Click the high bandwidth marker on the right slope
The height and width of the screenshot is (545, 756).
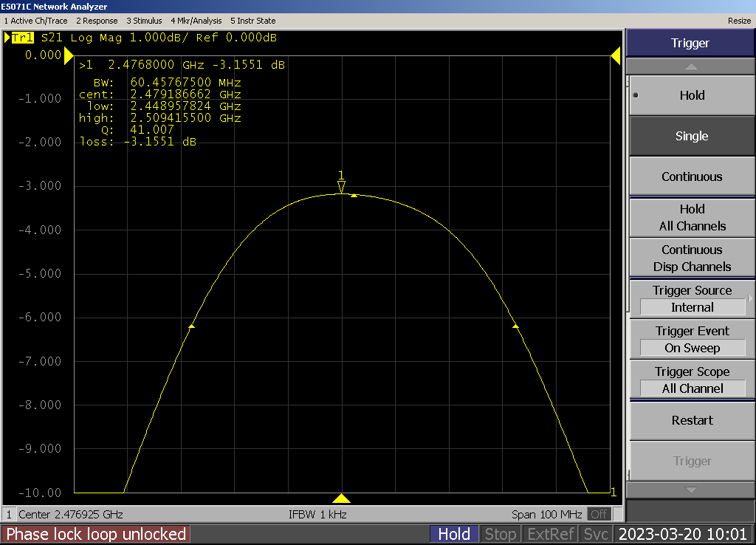(x=515, y=326)
